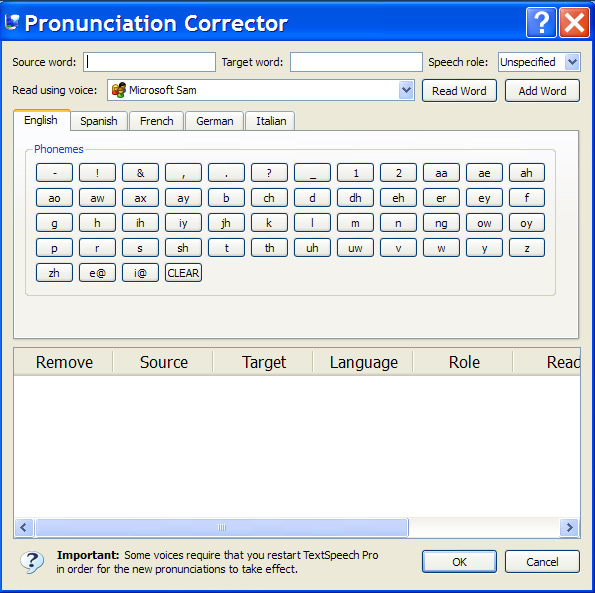Insert the ax phoneme
595x593 pixels.
(140, 198)
